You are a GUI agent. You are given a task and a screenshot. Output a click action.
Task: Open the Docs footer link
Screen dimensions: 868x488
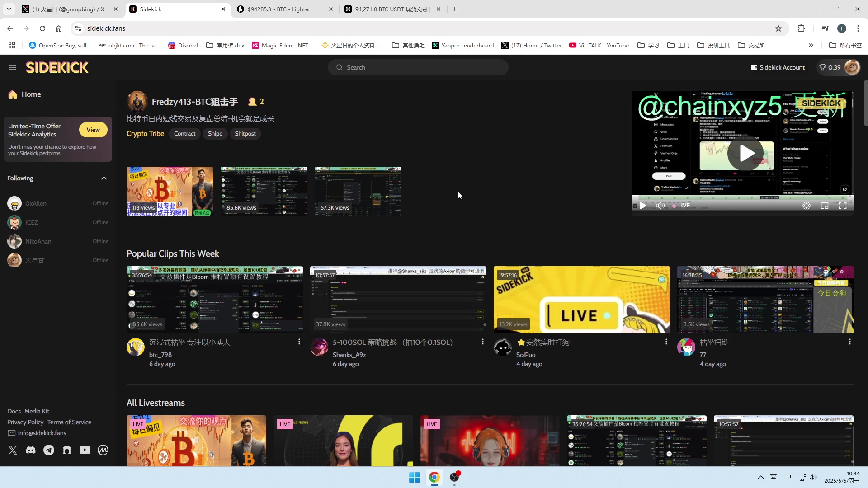(14, 411)
